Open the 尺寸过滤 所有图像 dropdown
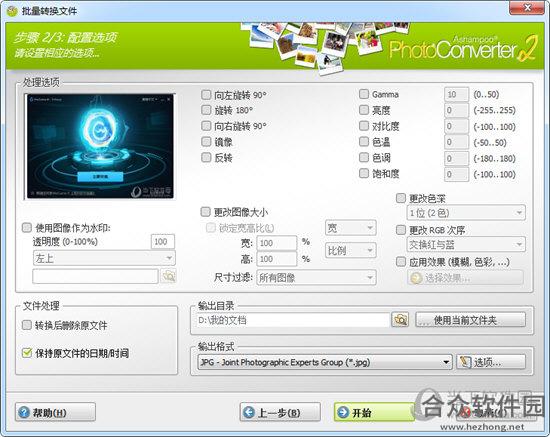 click(x=316, y=278)
